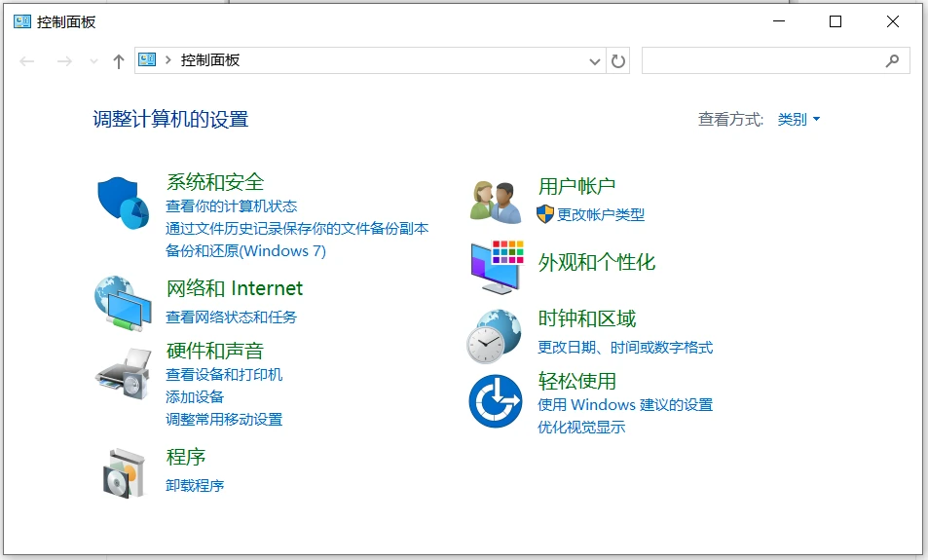Open the 系统和安全 category link

point(215,182)
